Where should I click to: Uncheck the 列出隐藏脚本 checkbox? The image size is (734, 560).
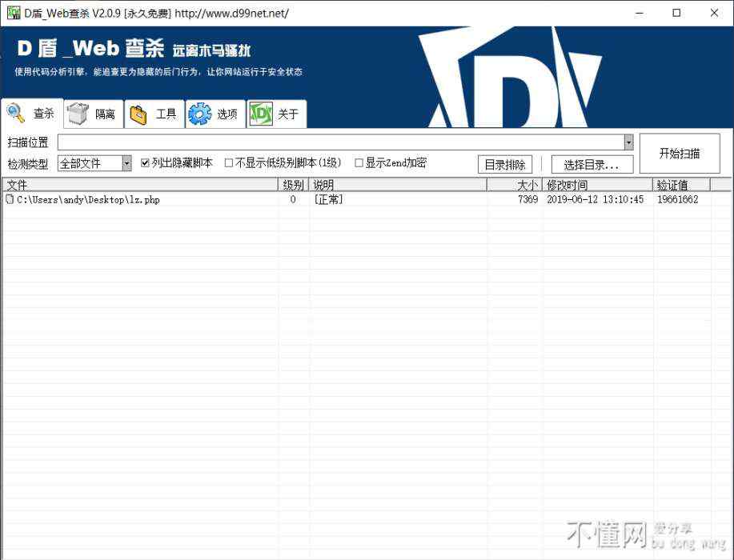(145, 162)
